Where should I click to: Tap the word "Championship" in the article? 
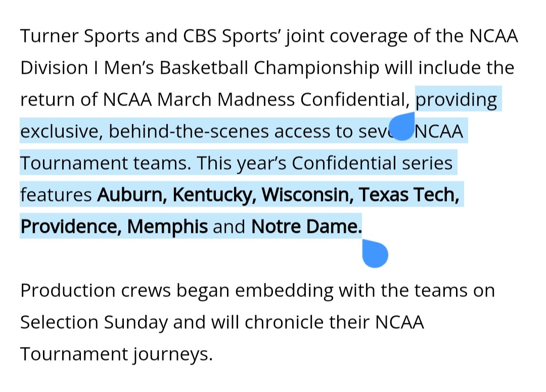(316, 68)
